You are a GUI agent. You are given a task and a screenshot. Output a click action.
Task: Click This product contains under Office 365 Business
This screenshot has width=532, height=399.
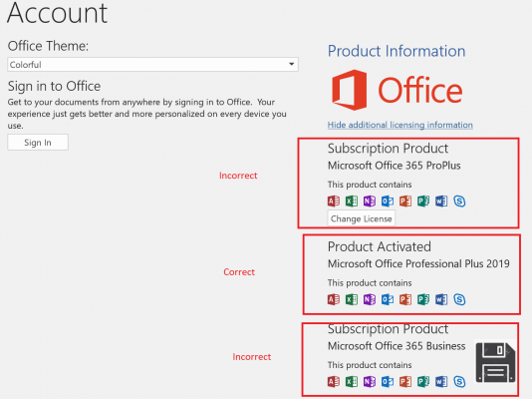click(x=370, y=365)
